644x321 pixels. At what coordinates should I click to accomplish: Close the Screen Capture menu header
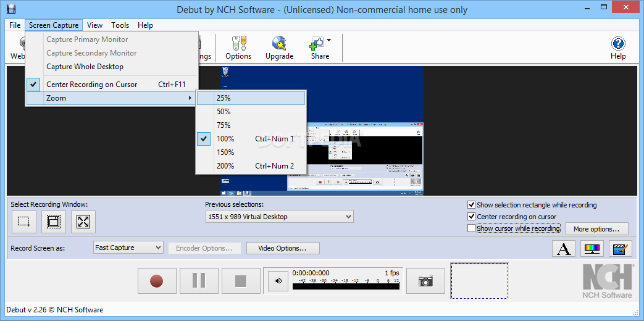tap(54, 25)
